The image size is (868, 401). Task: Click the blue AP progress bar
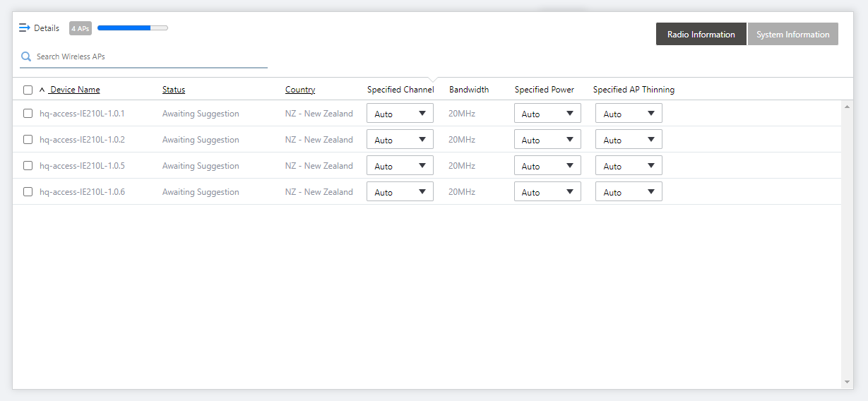tap(132, 28)
